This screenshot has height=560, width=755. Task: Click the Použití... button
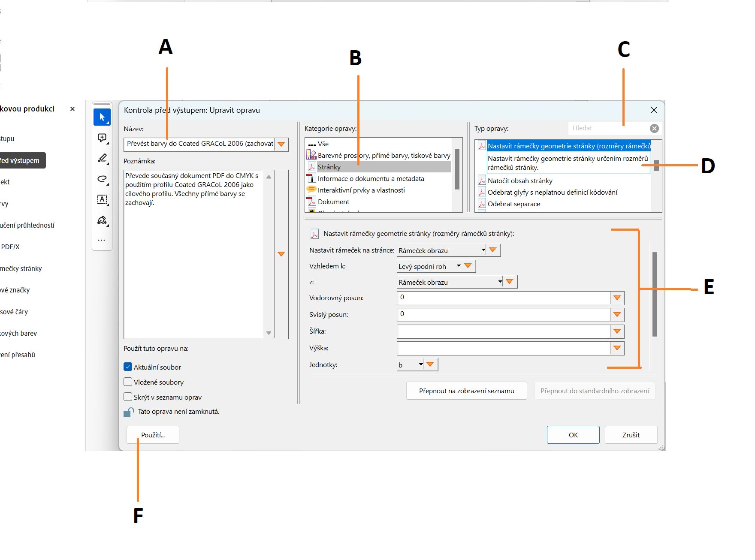click(153, 435)
